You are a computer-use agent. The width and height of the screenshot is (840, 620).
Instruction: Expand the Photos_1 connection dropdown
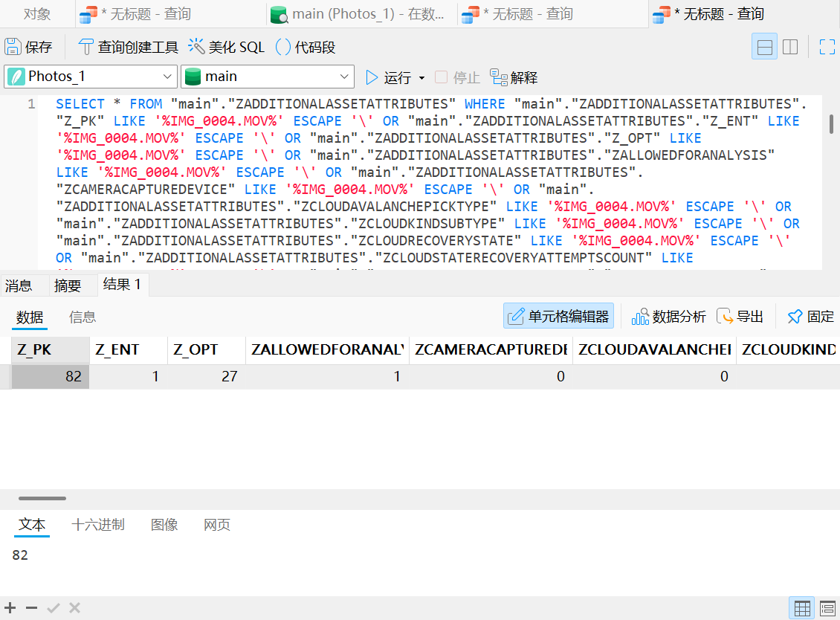click(167, 77)
